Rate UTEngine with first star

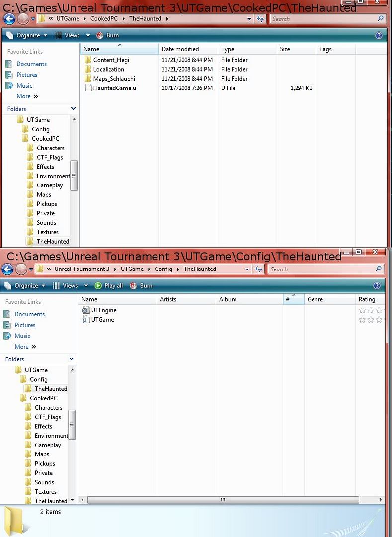[362, 310]
